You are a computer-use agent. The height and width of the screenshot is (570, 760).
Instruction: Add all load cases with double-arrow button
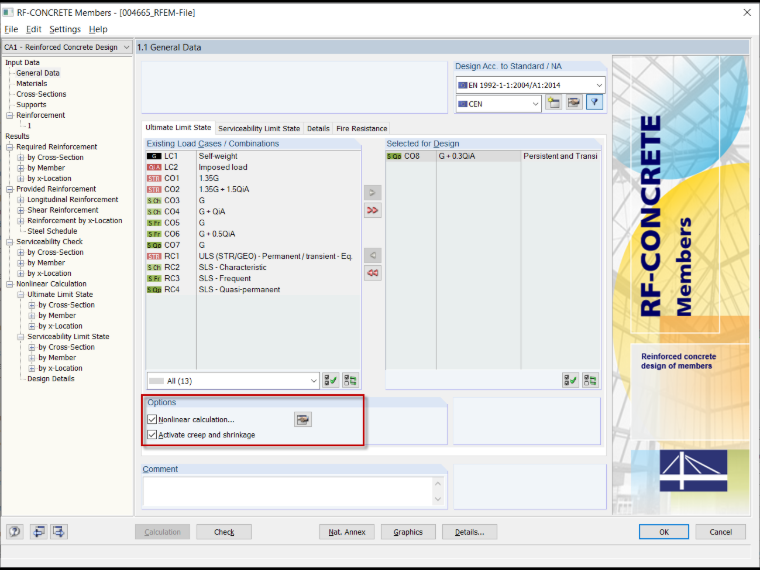tap(372, 210)
